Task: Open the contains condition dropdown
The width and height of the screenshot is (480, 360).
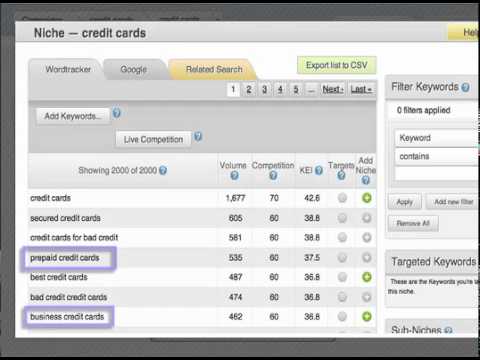Action: click(x=437, y=156)
